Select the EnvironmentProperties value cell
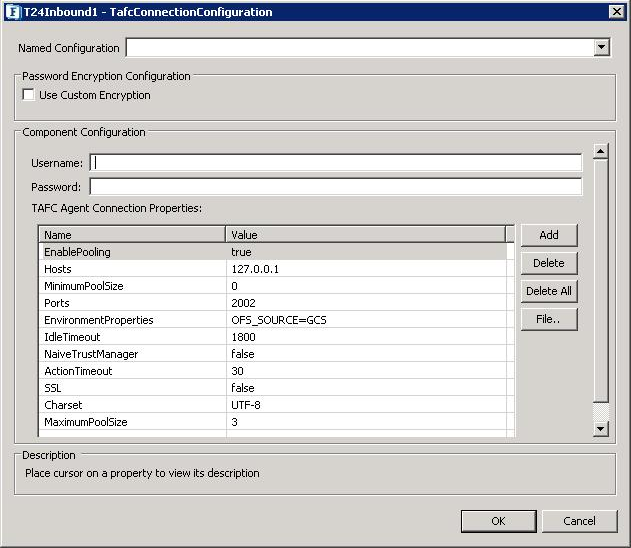Image resolution: width=631 pixels, height=548 pixels. coord(364,320)
